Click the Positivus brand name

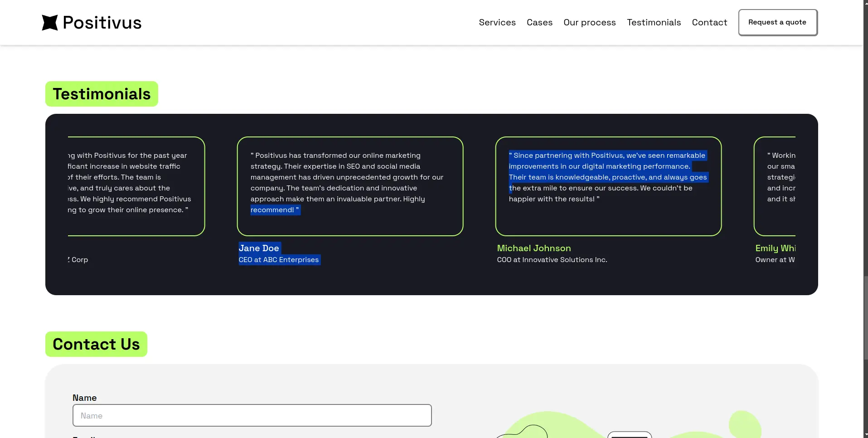[102, 23]
